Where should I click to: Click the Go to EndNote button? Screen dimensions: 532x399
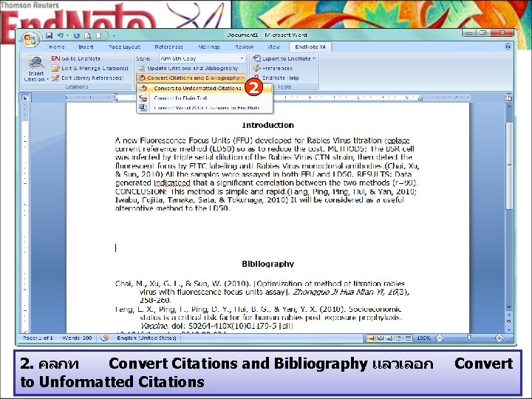pyautogui.click(x=75, y=58)
